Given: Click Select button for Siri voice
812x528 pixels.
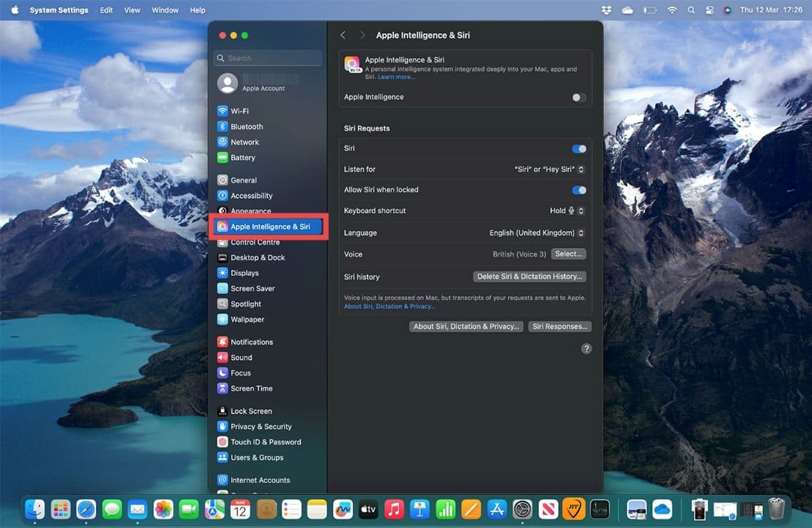Looking at the screenshot, I should coord(568,254).
